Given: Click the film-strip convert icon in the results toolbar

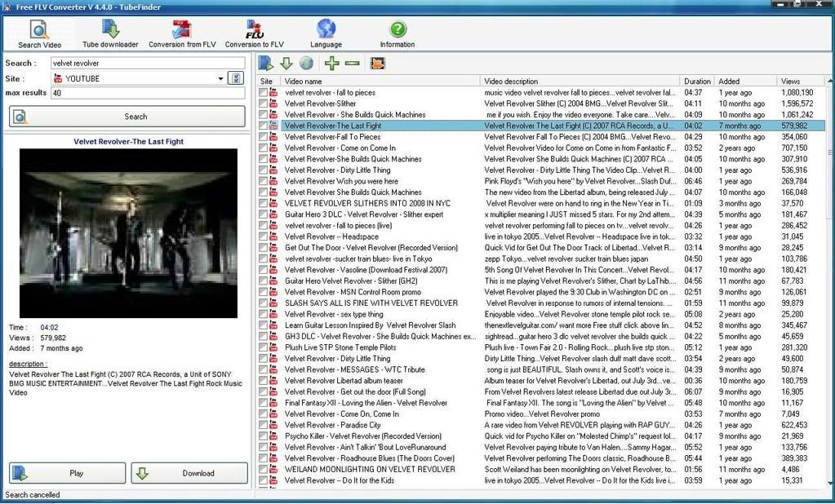Looking at the screenshot, I should point(378,64).
